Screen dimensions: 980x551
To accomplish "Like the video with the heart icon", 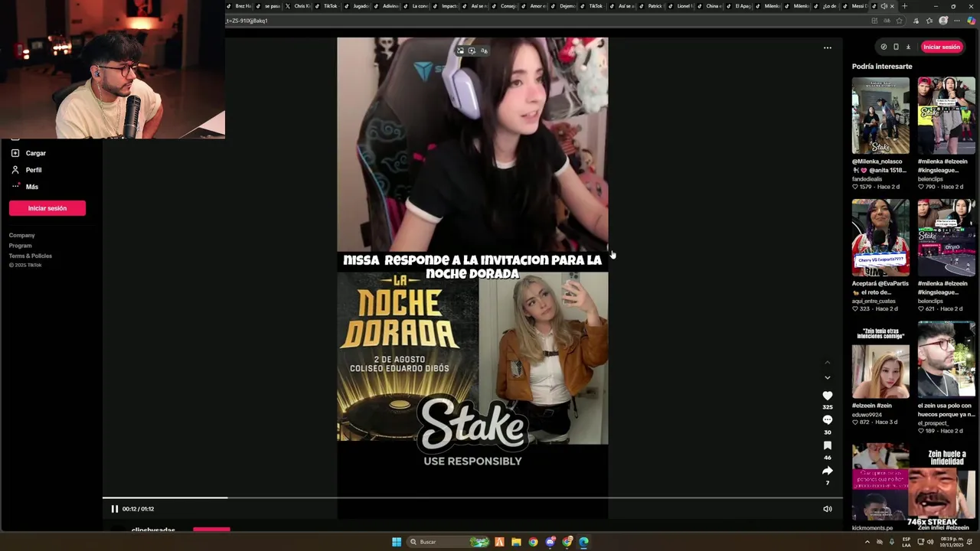I will 827,396.
